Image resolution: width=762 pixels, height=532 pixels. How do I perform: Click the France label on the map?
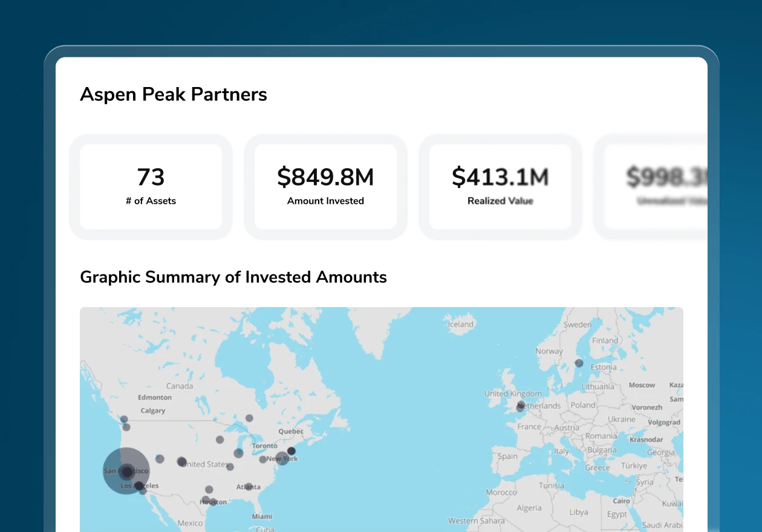coord(529,426)
